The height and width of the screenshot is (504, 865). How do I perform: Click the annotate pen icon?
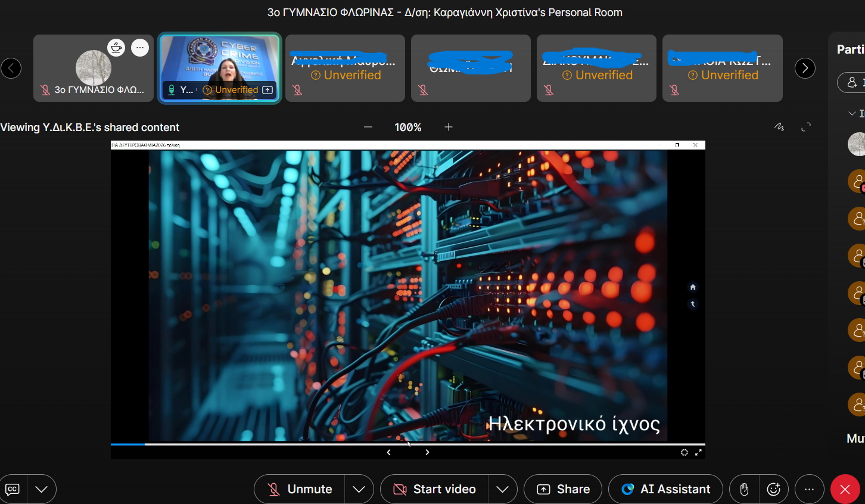click(x=779, y=127)
